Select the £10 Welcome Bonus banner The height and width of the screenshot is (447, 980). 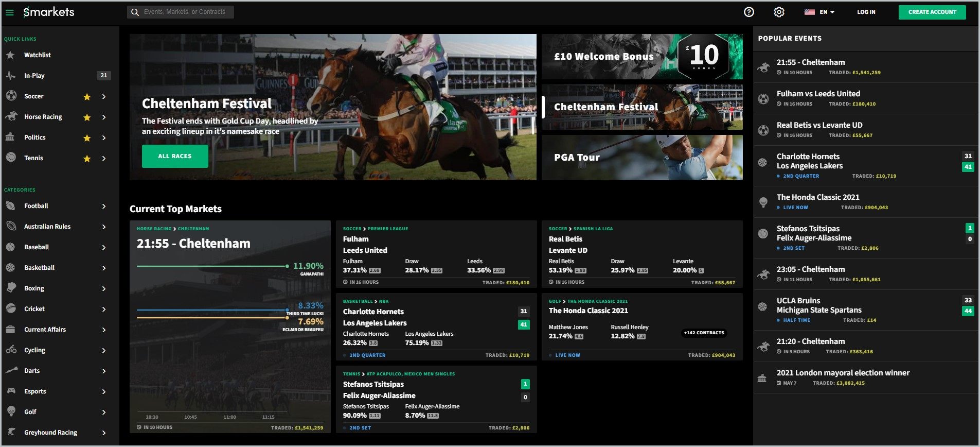coord(643,57)
